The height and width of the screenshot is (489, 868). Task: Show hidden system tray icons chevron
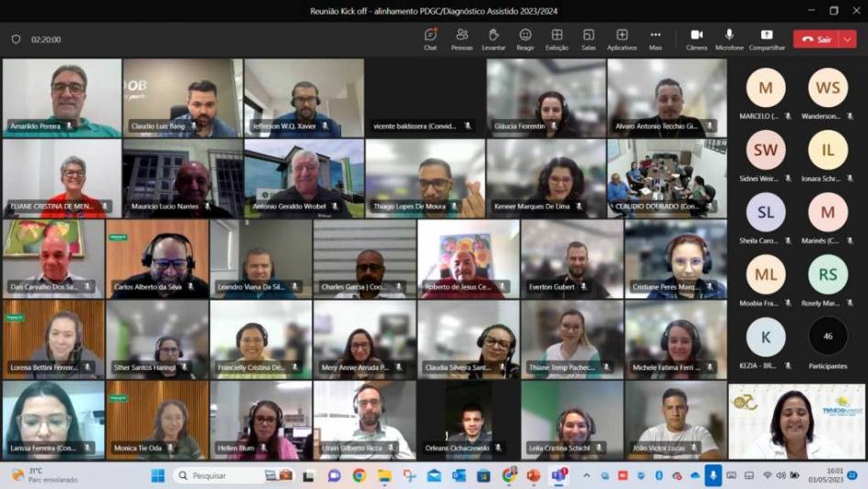coord(587,475)
